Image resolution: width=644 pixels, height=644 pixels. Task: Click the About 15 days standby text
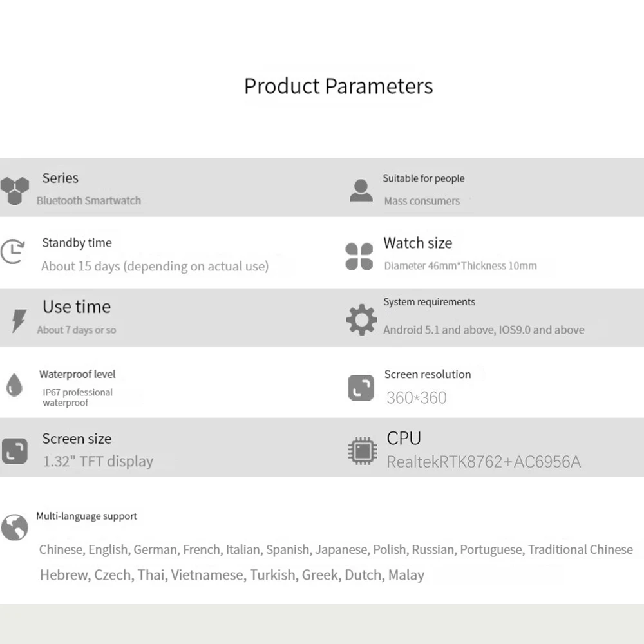pos(155,266)
